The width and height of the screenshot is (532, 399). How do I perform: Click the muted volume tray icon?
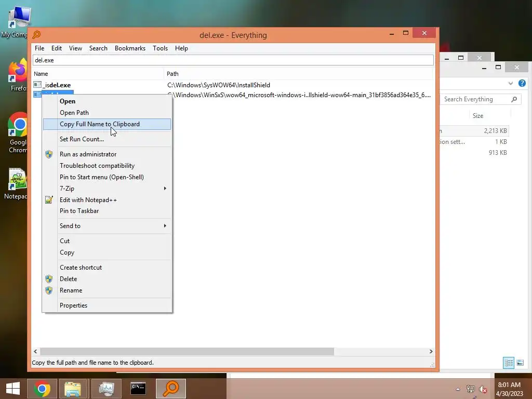tap(483, 389)
